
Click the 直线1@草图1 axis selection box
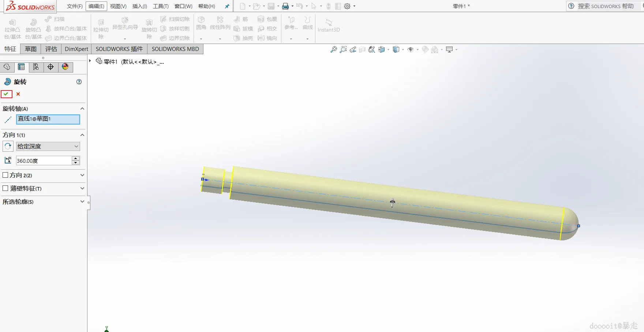point(48,119)
